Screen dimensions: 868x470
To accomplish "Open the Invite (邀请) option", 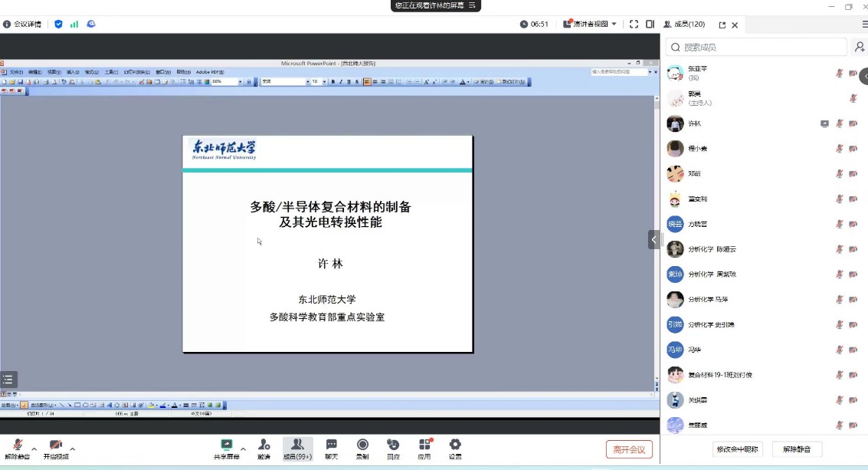I will (264, 445).
